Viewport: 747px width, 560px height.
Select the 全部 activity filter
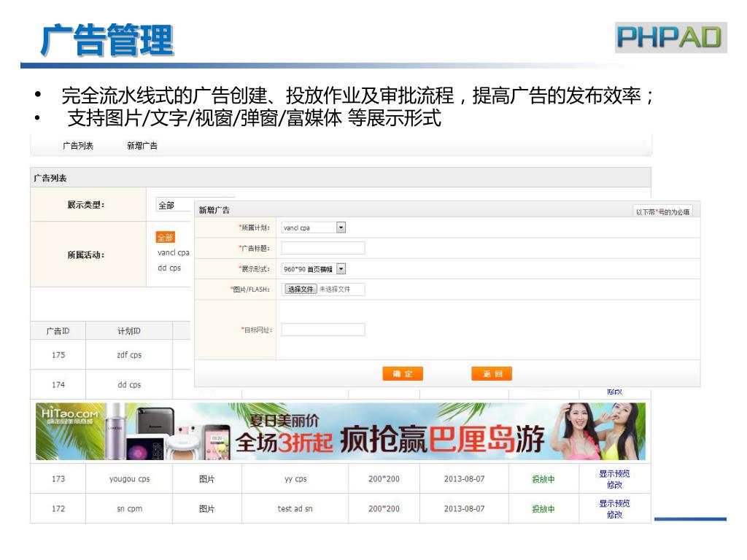[x=166, y=237]
